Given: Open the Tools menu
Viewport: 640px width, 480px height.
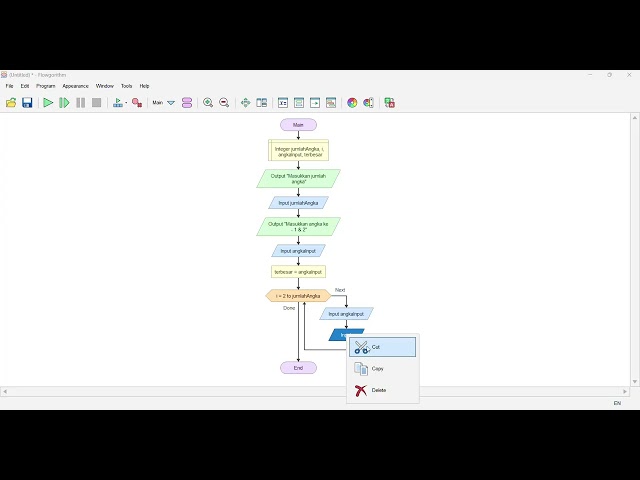Looking at the screenshot, I should click(x=127, y=86).
